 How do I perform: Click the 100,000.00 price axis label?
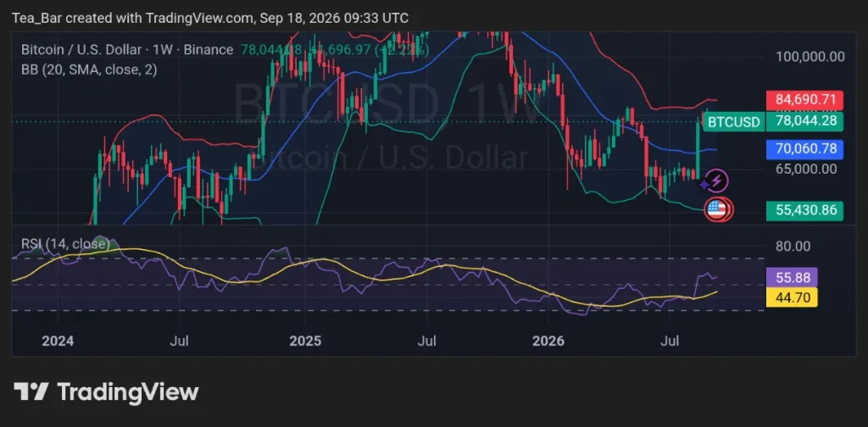coord(810,57)
